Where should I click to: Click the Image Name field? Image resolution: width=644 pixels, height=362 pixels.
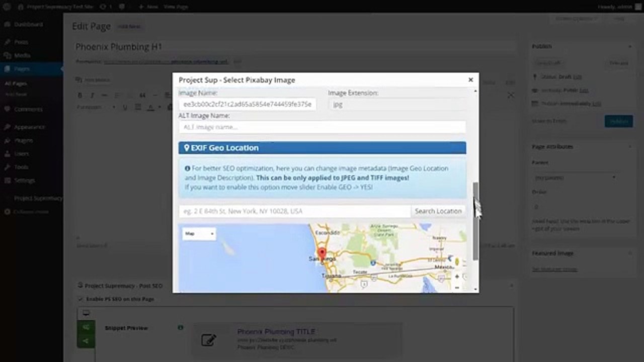pos(247,104)
